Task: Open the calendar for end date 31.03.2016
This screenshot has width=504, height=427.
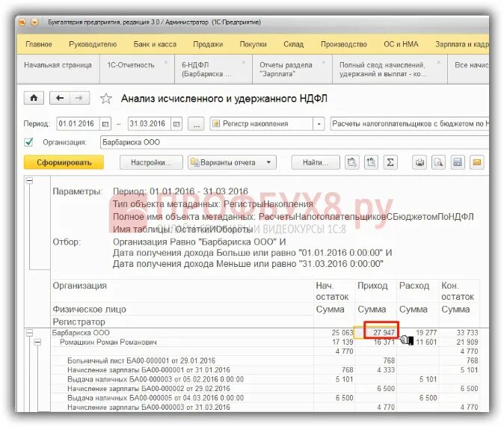Action: coord(176,124)
